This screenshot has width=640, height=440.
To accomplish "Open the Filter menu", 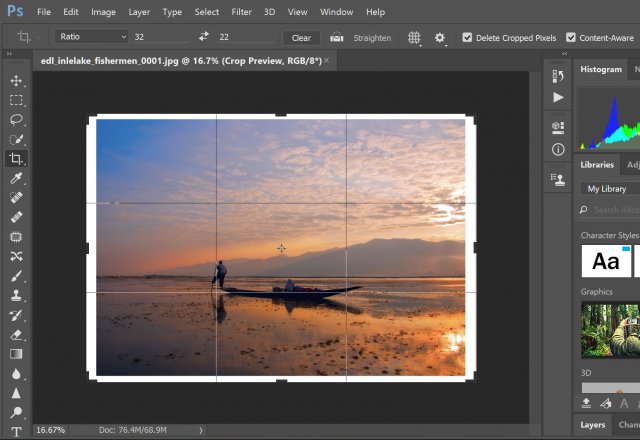I will tap(241, 12).
